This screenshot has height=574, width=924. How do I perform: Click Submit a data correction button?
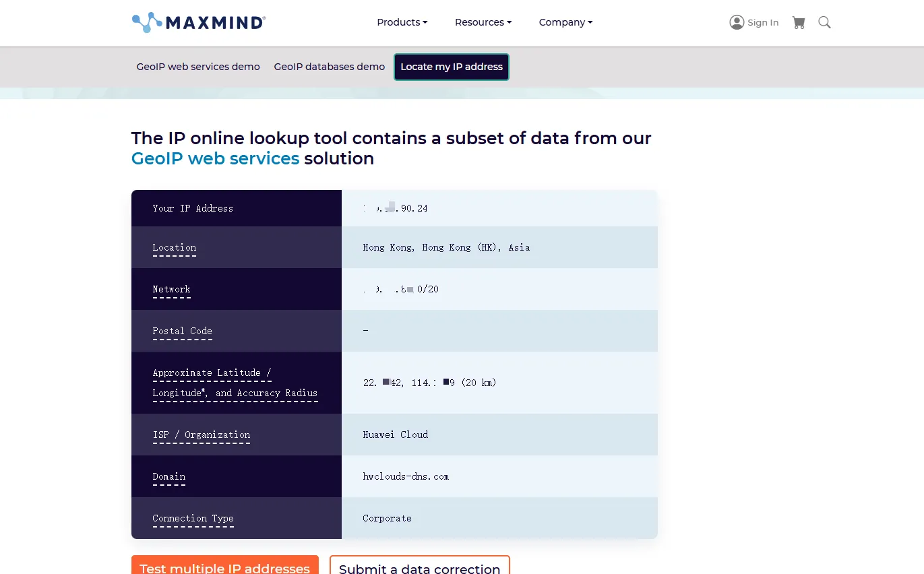coord(419,567)
